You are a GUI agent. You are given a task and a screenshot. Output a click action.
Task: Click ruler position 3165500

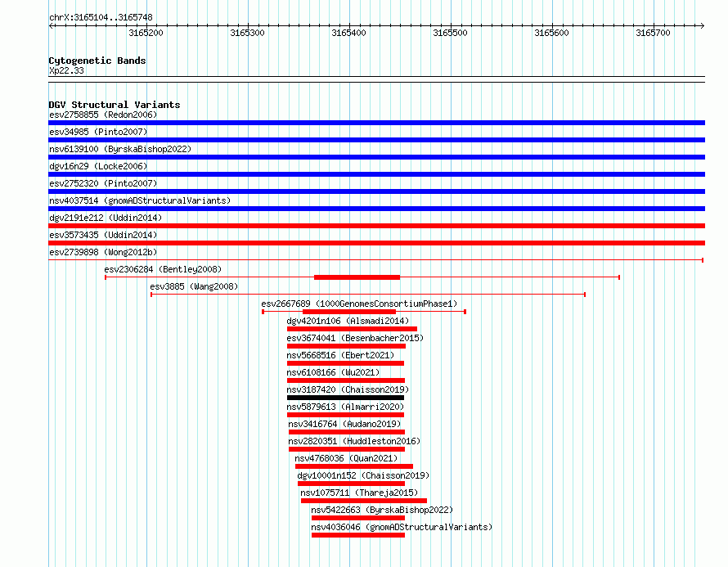[451, 33]
